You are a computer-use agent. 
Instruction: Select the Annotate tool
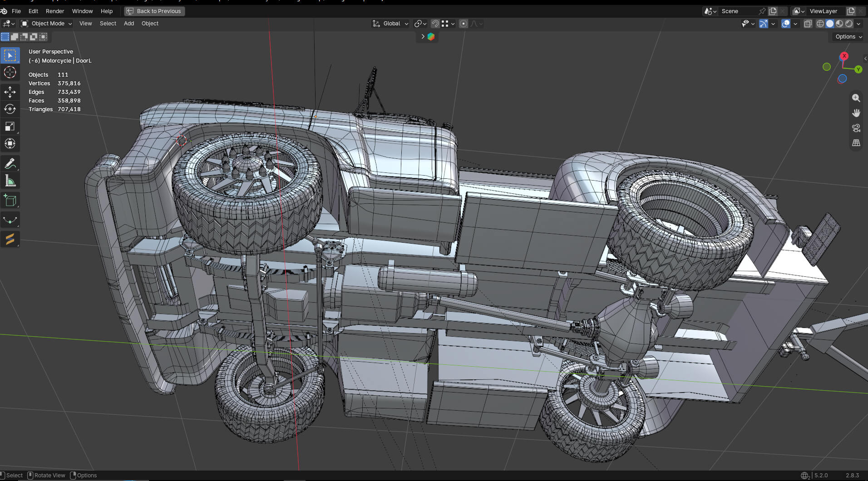(x=10, y=163)
